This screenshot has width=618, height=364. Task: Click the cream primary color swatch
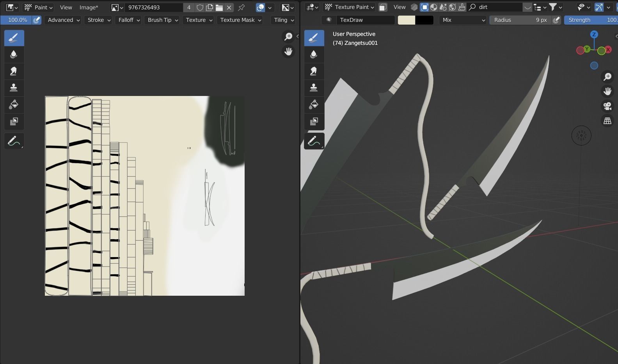[407, 20]
